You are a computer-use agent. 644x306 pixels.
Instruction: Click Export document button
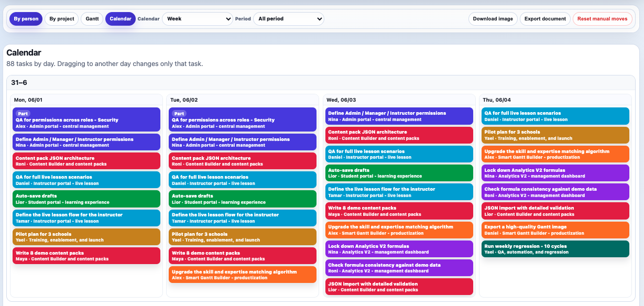(545, 19)
